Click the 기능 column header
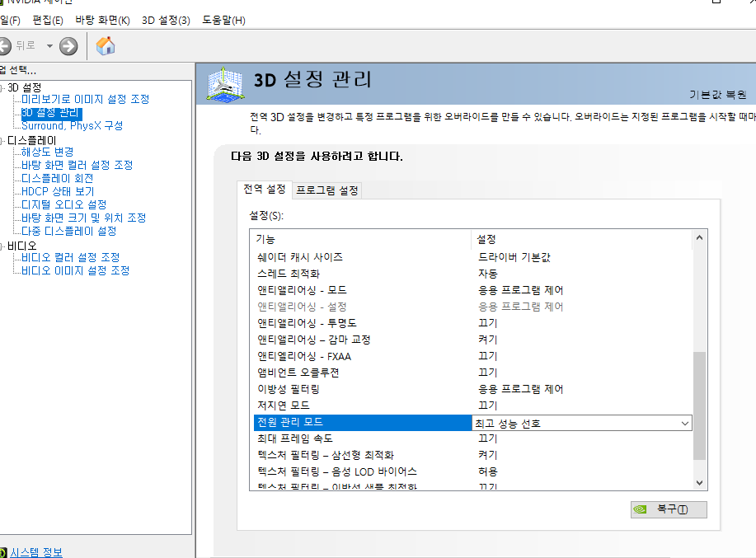The image size is (756, 558). 362,239
